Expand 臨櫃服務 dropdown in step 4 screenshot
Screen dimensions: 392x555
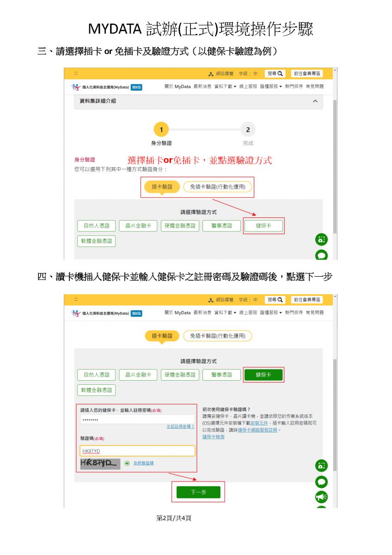[x=271, y=313]
